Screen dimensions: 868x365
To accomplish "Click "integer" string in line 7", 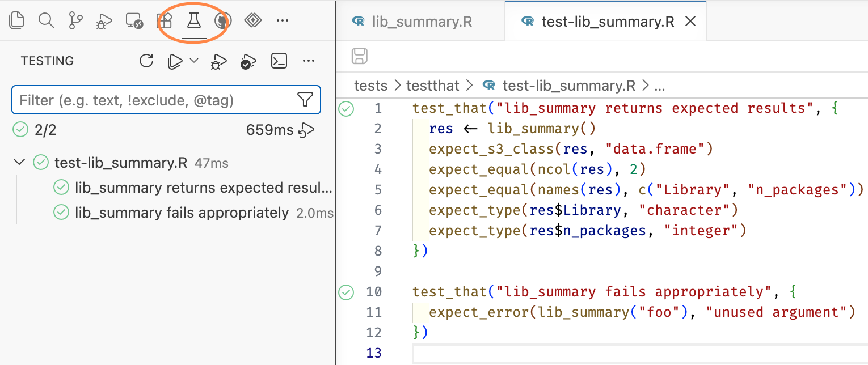I will [x=701, y=231].
